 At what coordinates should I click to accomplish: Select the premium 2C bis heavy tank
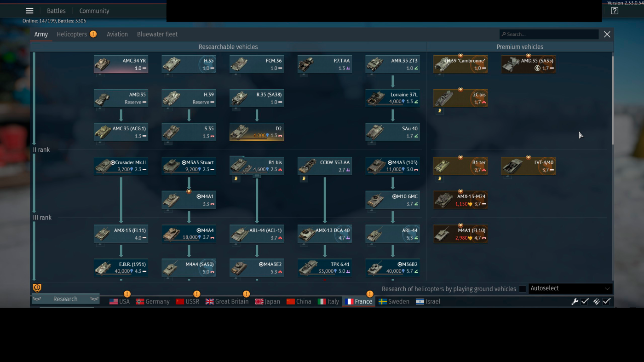click(x=460, y=98)
